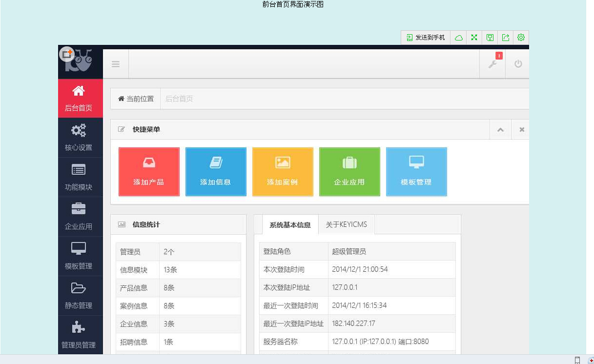Click the 企业信息 row label

(x=134, y=324)
